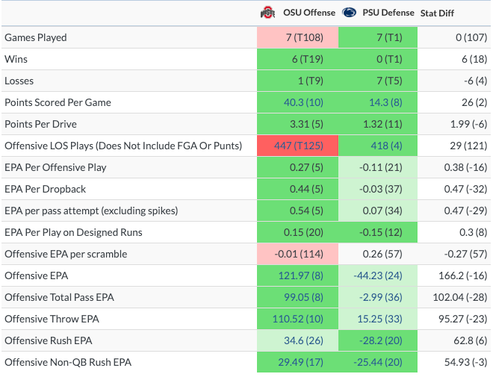Screen dimensions: 493x377
Task: Click the 0.27 (5) EPA per play cell
Action: pos(298,167)
